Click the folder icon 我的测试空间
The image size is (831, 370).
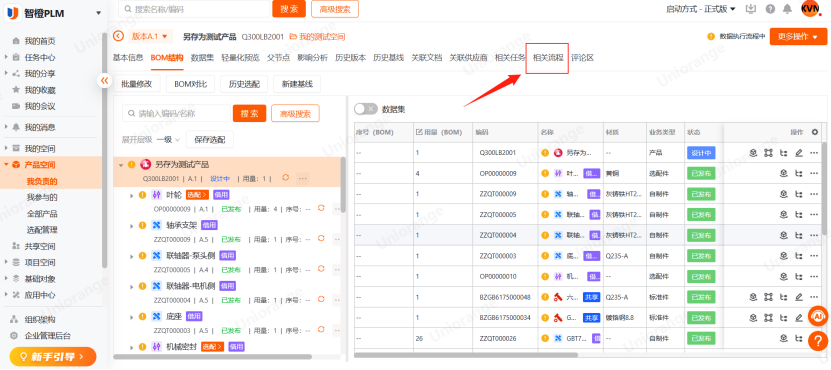pyautogui.click(x=293, y=37)
